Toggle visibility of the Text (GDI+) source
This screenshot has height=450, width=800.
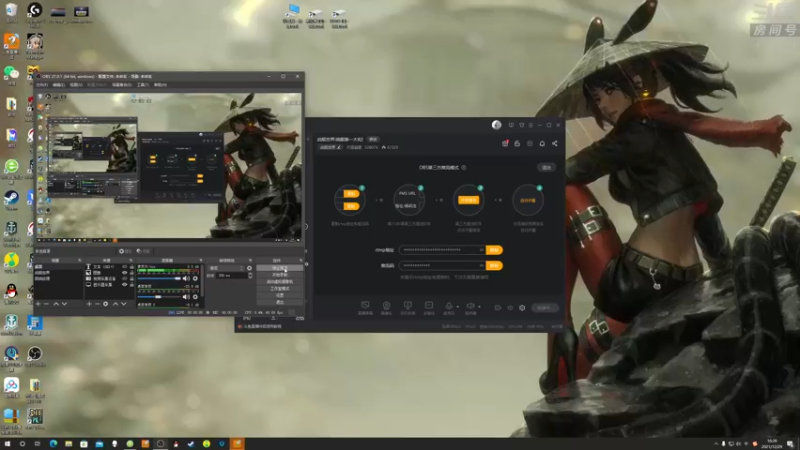pyautogui.click(x=124, y=267)
